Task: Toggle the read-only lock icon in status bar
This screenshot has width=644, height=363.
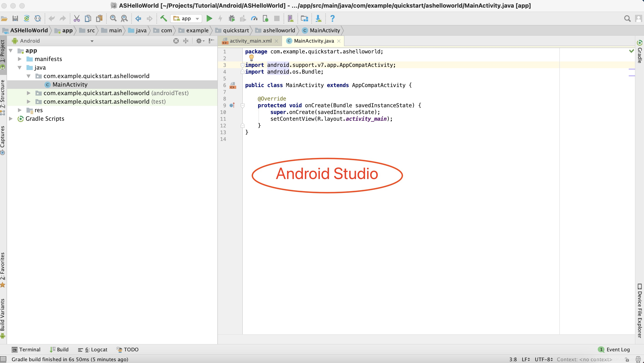Action: pyautogui.click(x=627, y=359)
